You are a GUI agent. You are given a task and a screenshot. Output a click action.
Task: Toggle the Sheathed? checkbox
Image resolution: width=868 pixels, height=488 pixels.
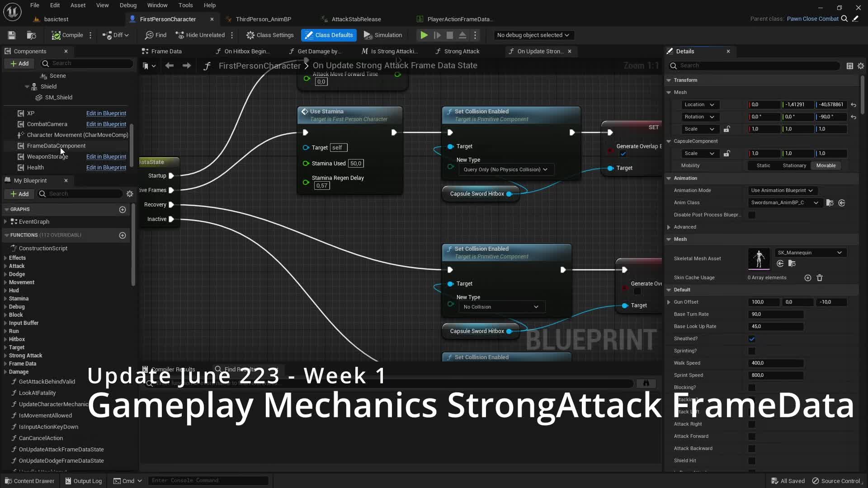752,339
